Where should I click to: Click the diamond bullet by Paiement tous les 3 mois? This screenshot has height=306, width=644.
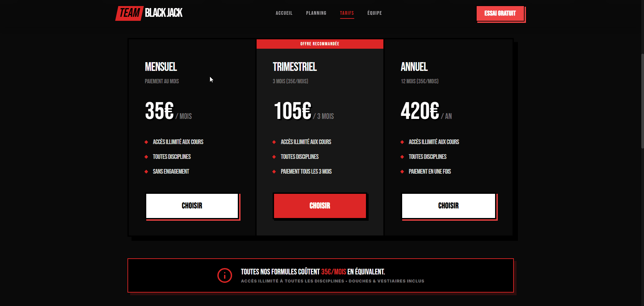pyautogui.click(x=274, y=172)
